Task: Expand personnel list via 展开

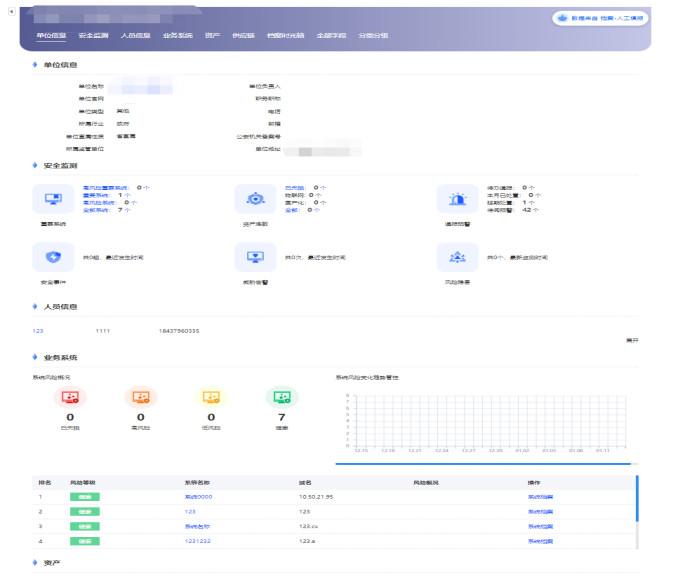Action: [631, 341]
